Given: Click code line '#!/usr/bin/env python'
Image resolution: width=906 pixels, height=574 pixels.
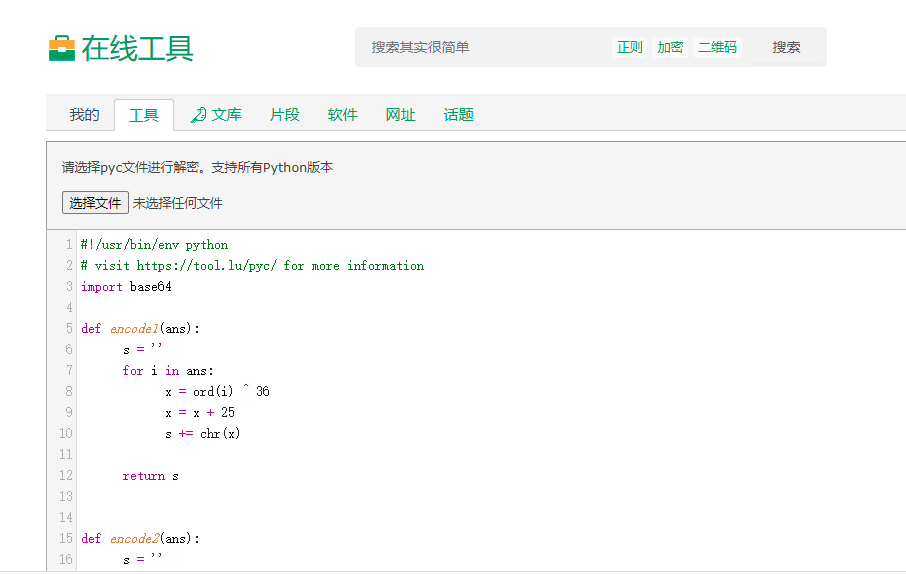Looking at the screenshot, I should pos(154,245).
